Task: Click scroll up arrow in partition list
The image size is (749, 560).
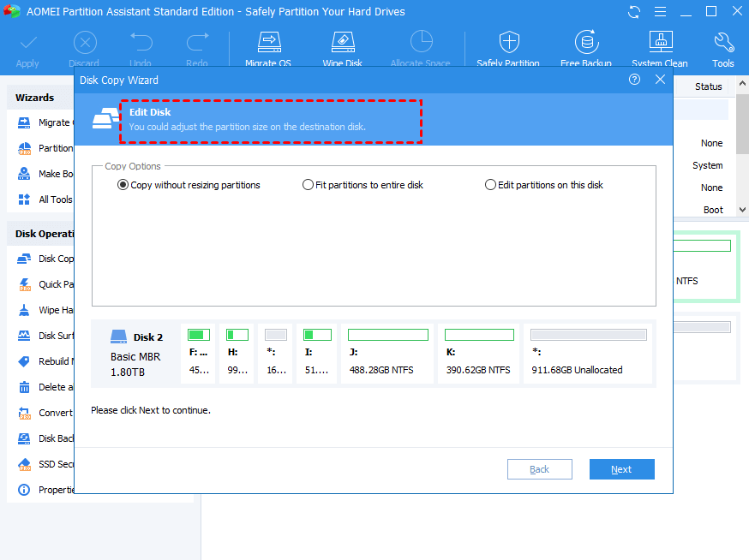Action: (742, 83)
